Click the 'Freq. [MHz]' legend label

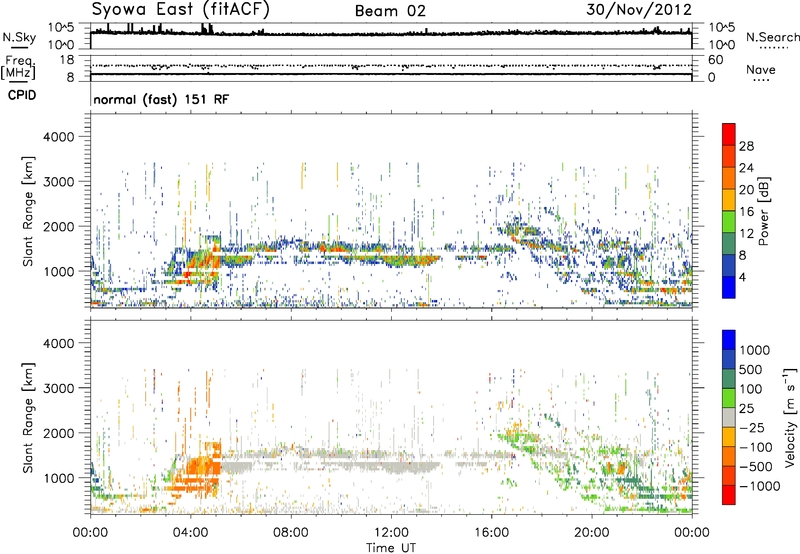pos(18,67)
